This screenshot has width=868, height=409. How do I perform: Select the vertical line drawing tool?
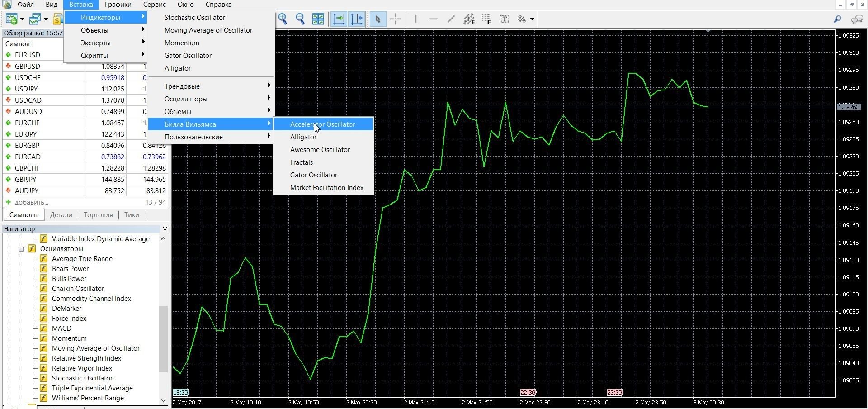(416, 19)
